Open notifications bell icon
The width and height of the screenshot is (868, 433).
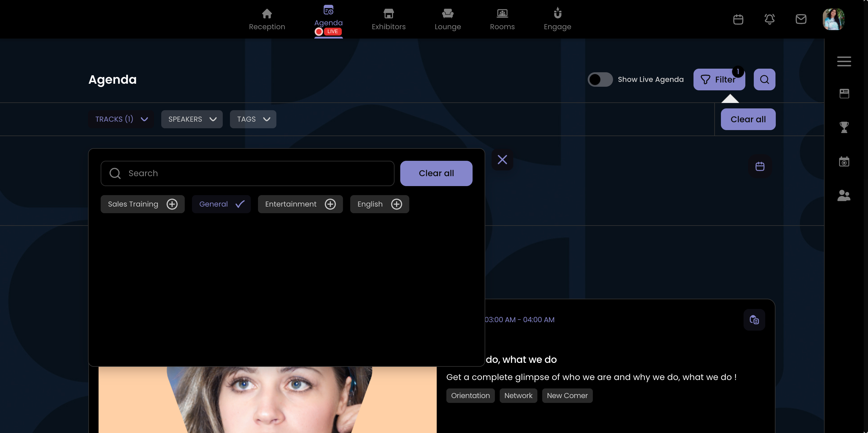tap(769, 19)
